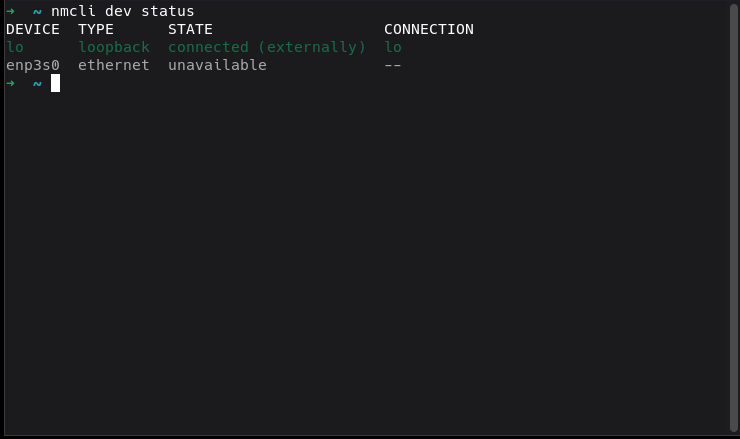Click the CONNECTION column header
Viewport: 740px width, 439px height.
[429, 29]
